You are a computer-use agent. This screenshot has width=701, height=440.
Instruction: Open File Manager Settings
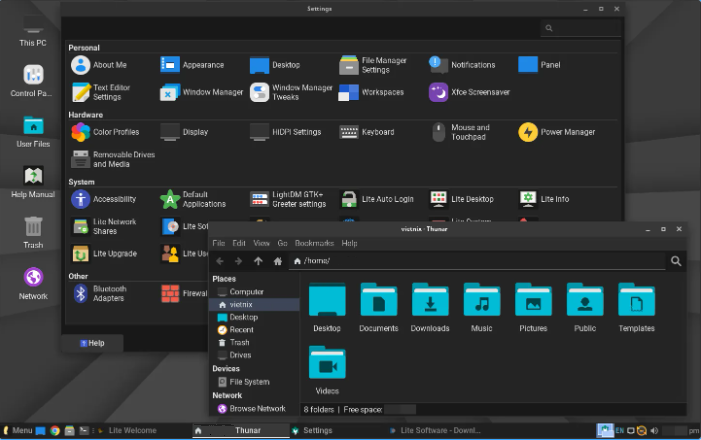[x=373, y=65]
